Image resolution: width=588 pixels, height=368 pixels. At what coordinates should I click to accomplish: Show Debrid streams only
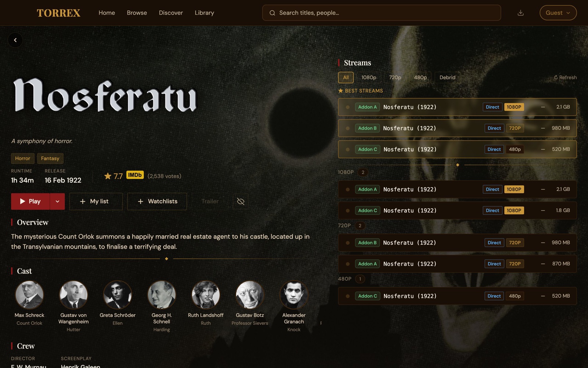[x=447, y=77]
